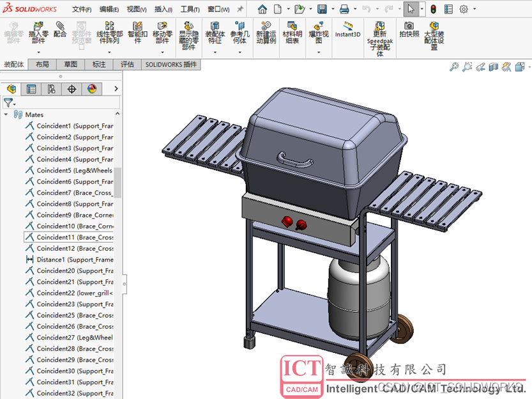Click the File Properties list icon
Viewport: 532px width, 399px height.
point(448,9)
